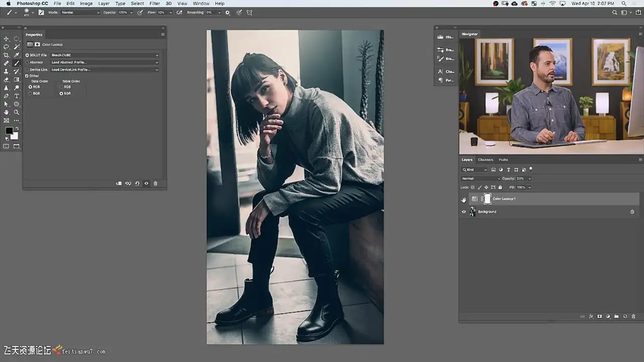644x362 pixels.
Task: Hide the Background layer
Action: (463, 212)
